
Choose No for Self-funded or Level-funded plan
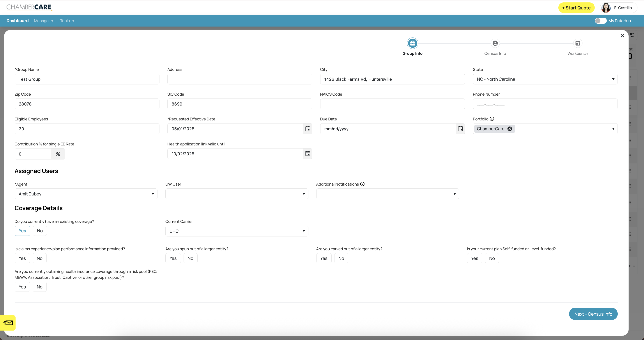coord(492,258)
